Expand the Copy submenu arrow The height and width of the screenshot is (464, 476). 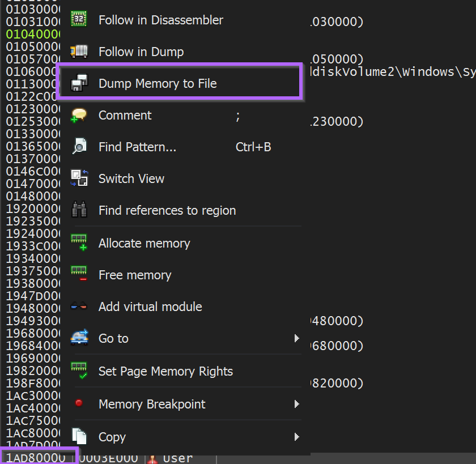(x=296, y=437)
